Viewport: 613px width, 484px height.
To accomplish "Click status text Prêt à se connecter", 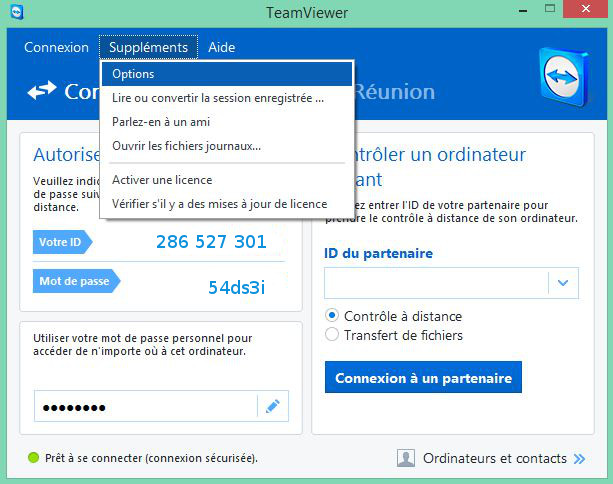I will click(x=151, y=458).
